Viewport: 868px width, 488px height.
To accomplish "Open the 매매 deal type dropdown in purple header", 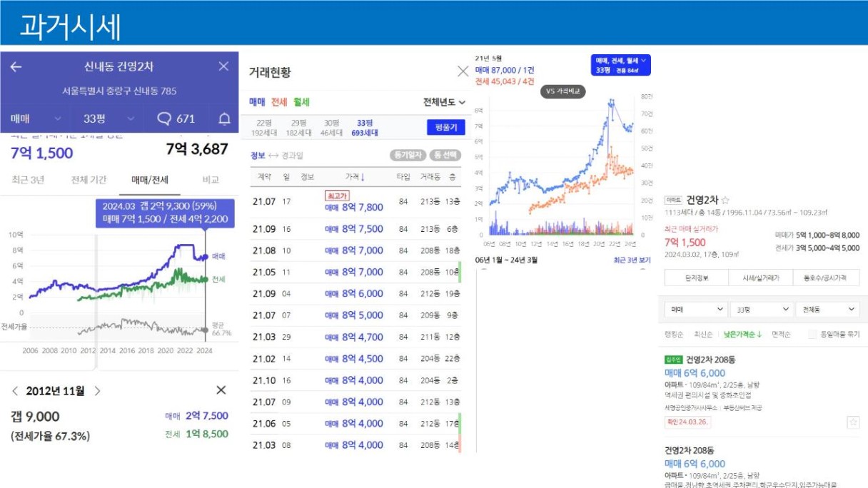I will tap(37, 118).
